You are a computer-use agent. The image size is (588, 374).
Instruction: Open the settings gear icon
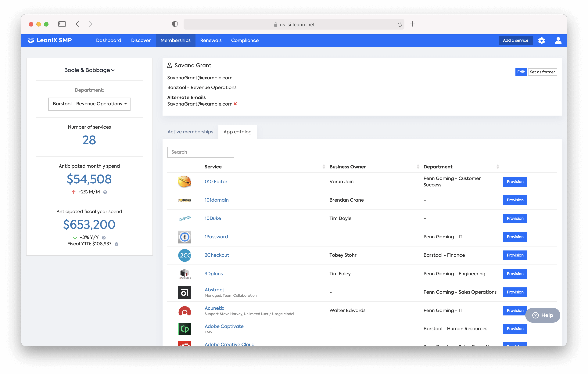tap(541, 41)
